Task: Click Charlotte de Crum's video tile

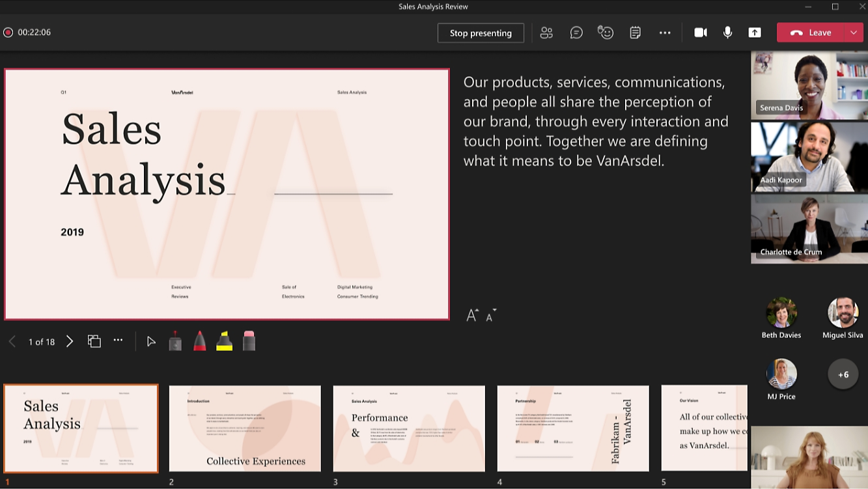Action: (809, 229)
